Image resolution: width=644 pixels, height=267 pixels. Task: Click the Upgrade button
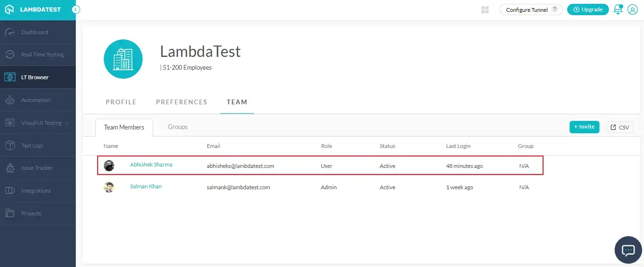[588, 9]
